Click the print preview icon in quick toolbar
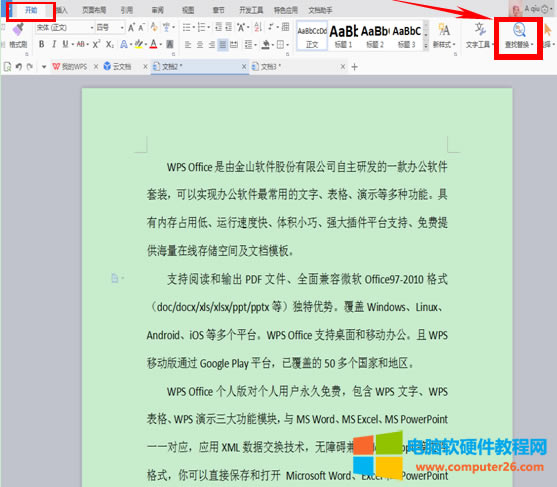 7,66
